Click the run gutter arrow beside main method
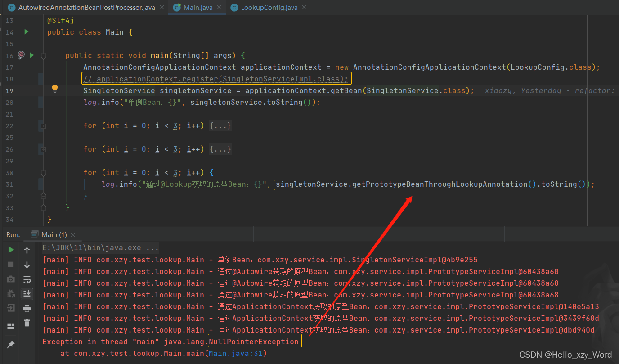The image size is (619, 364). coord(31,55)
